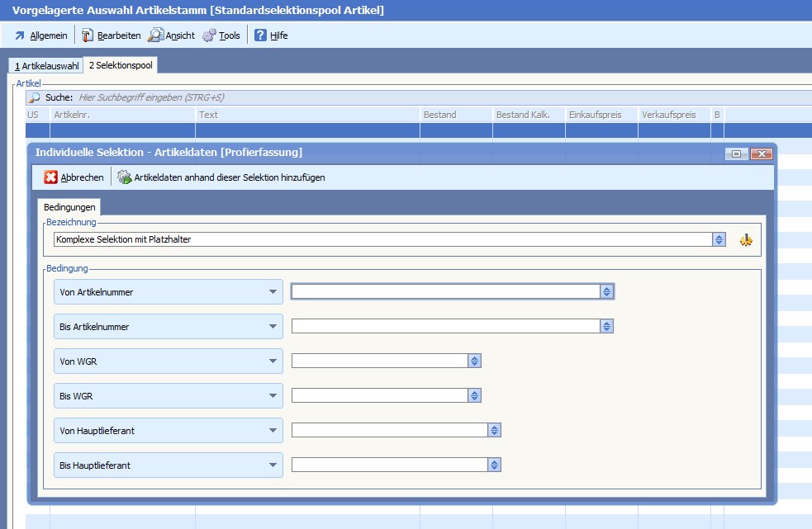Expand the Bis WGR condition dropdown
812x529 pixels.
273,396
